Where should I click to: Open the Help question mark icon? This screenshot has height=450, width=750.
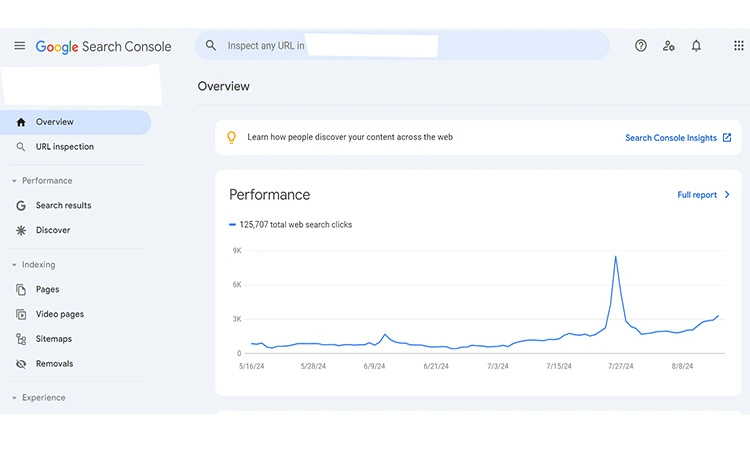[640, 45]
